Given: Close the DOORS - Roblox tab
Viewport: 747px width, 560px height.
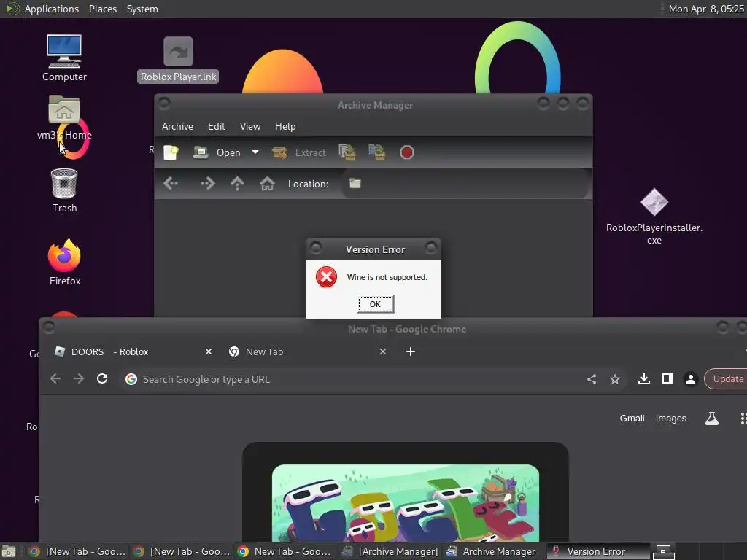Looking at the screenshot, I should (208, 351).
